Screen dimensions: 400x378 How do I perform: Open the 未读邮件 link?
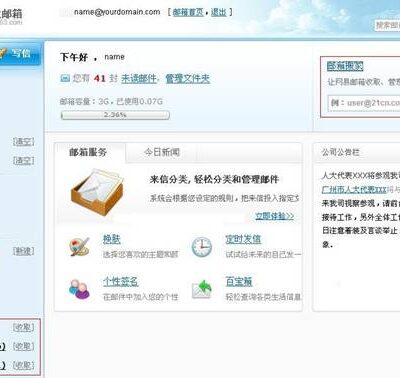(x=139, y=79)
